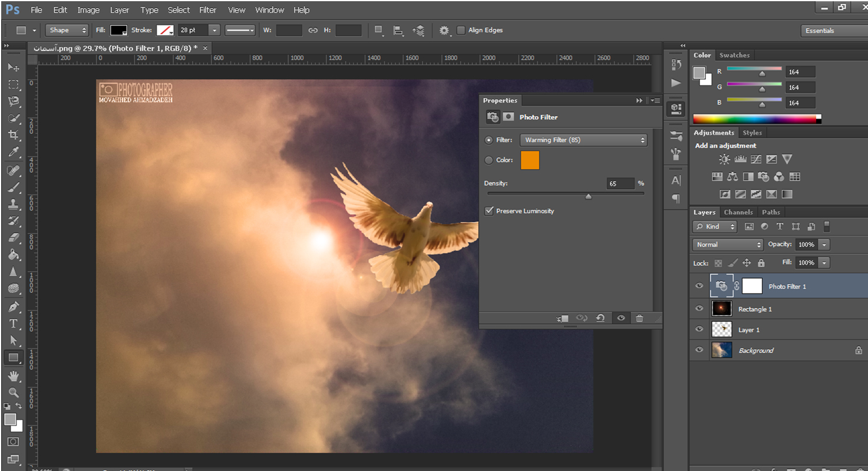Image resolution: width=868 pixels, height=471 pixels.
Task: Select the Rectangular Marquee tool
Action: (13, 84)
